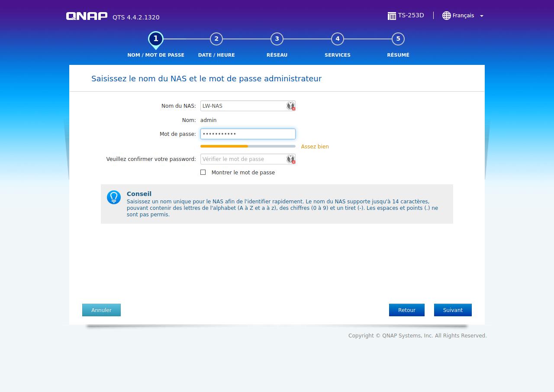Go to the Réseau step
The height and width of the screenshot is (392, 554).
click(277, 39)
